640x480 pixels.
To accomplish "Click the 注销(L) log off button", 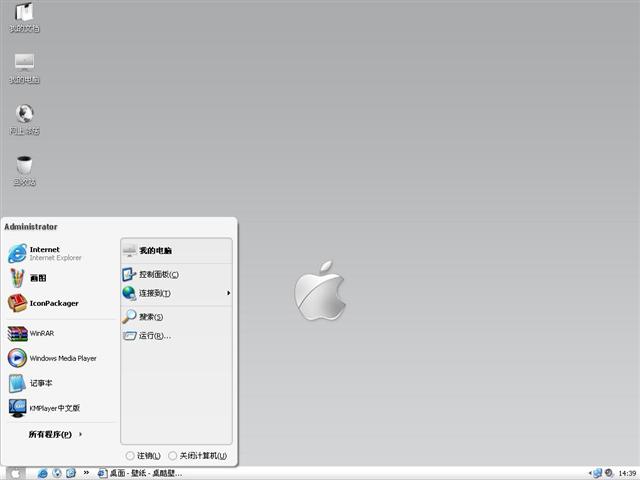I will tap(143, 456).
